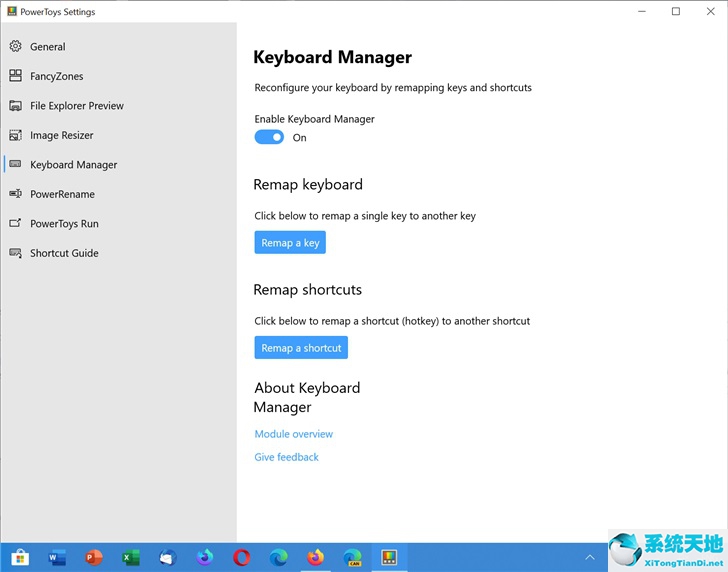Minimize the PowerToys Settings window

pyautogui.click(x=642, y=11)
